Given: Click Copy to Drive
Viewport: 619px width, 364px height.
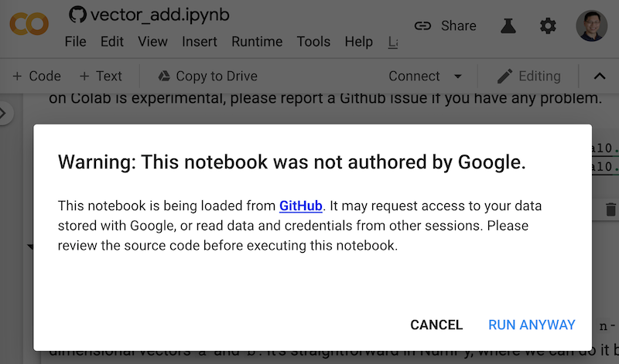Looking at the screenshot, I should [x=208, y=76].
